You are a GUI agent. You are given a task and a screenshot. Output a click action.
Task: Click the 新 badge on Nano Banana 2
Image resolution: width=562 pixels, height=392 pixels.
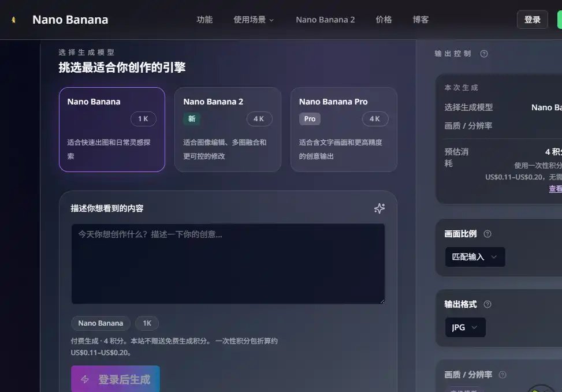pyautogui.click(x=192, y=118)
